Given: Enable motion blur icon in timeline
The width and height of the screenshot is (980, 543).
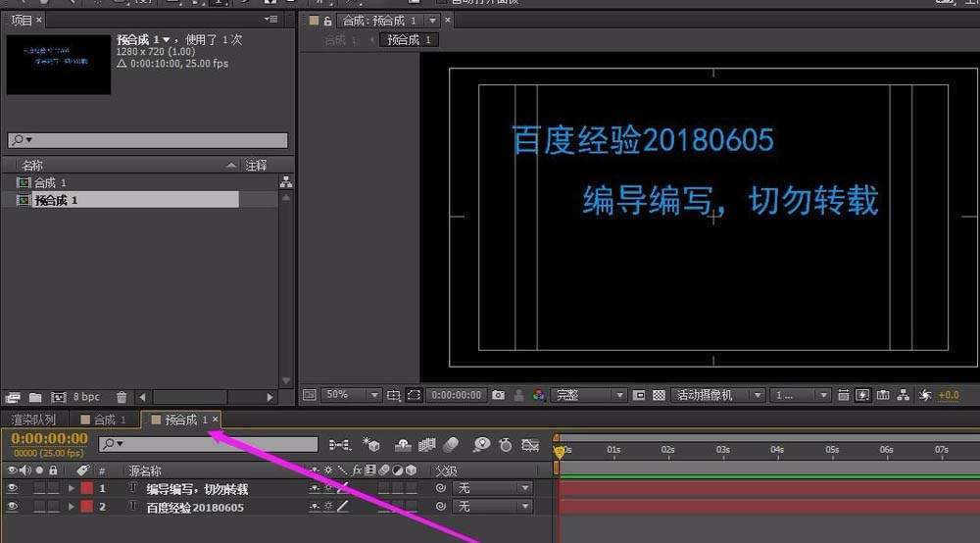Looking at the screenshot, I should tap(451, 445).
